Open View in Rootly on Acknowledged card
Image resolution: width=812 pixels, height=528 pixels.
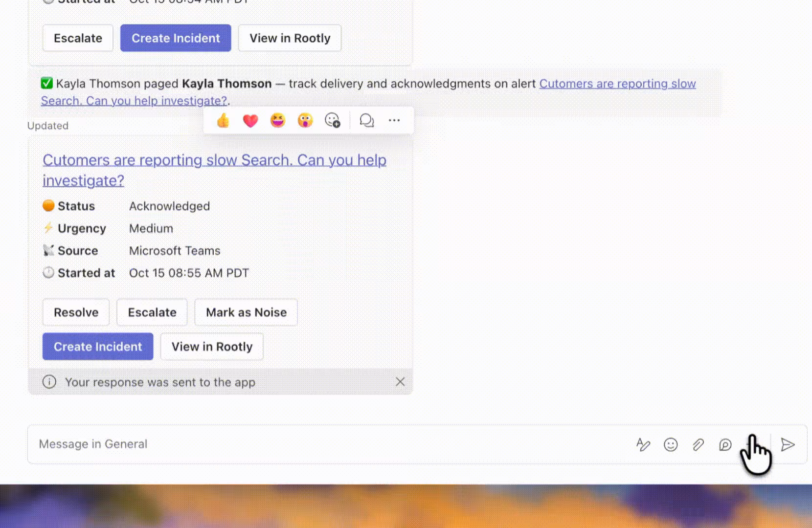(212, 347)
